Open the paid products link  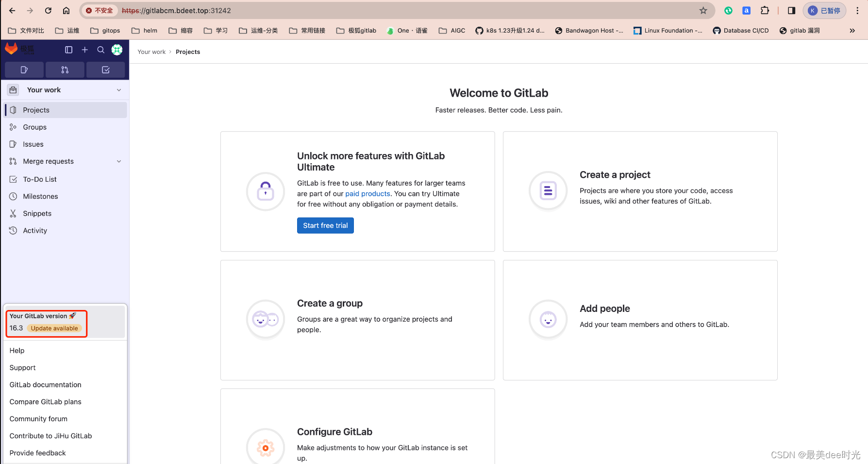click(367, 193)
